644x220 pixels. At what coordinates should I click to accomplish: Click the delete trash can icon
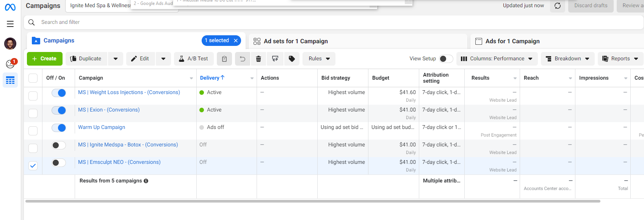(x=259, y=59)
